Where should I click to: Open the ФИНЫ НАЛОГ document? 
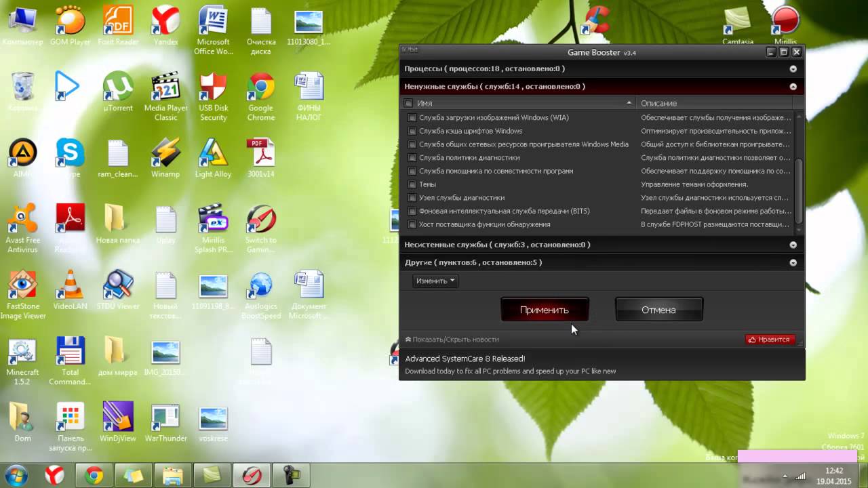[x=309, y=96]
